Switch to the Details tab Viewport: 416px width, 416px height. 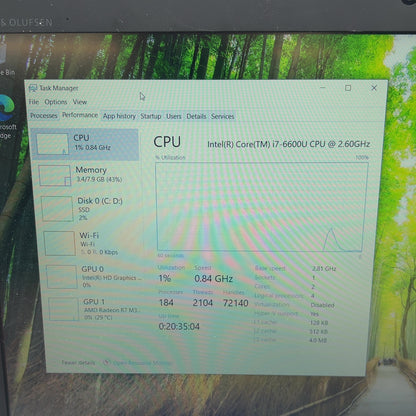tap(196, 116)
